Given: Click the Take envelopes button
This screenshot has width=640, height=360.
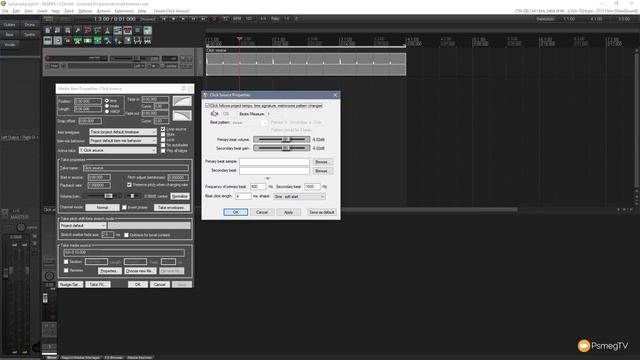Looking at the screenshot, I should tap(171, 207).
